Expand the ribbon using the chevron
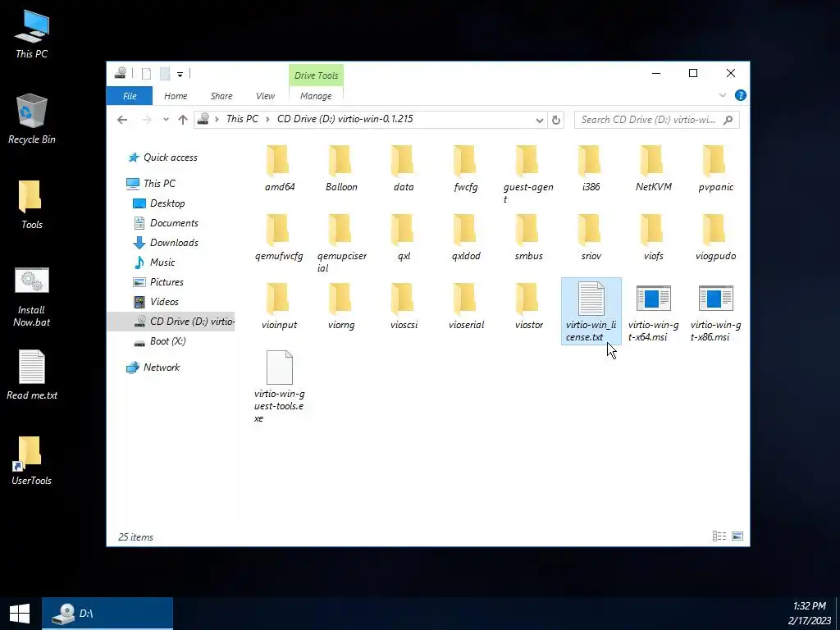 (722, 95)
